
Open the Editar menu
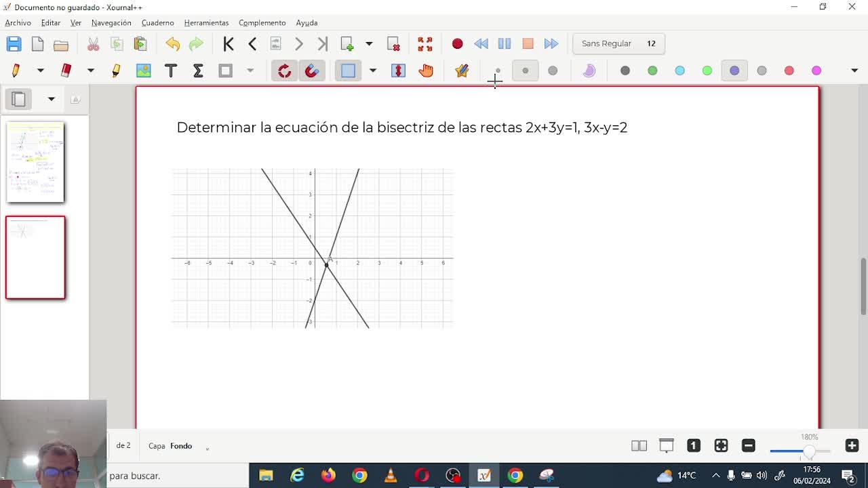coord(51,23)
